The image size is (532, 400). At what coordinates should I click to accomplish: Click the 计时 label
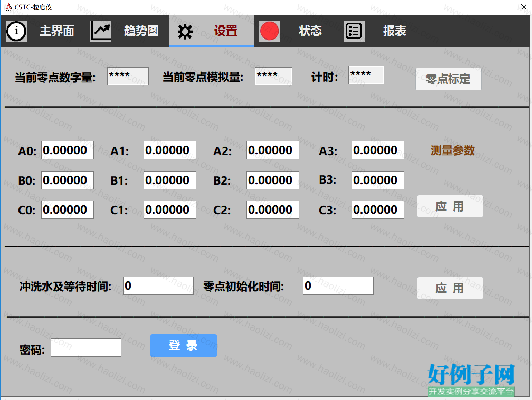point(325,77)
